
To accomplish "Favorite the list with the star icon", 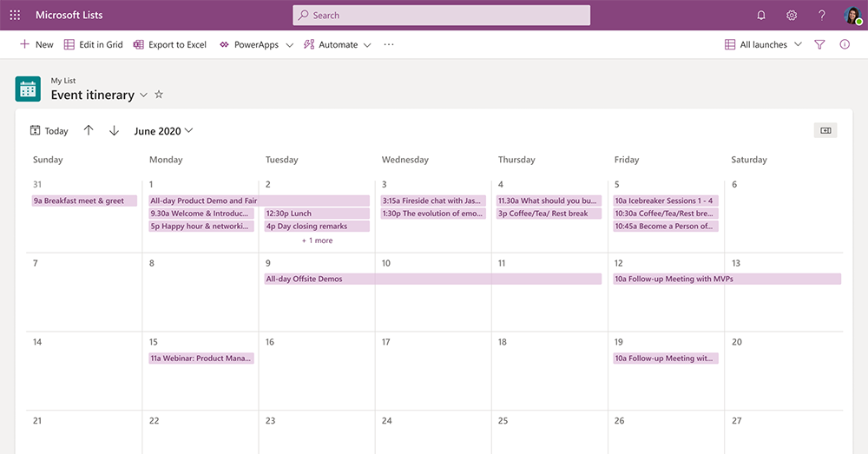I will coord(159,94).
